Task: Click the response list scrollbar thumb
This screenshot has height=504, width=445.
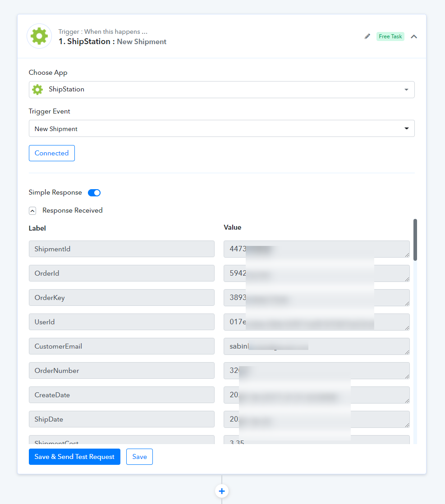Action: [x=415, y=240]
